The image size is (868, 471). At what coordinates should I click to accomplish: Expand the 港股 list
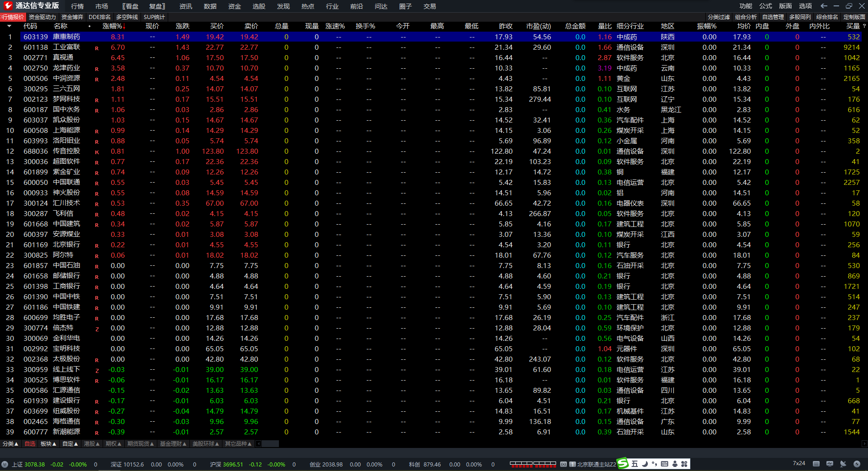point(92,444)
